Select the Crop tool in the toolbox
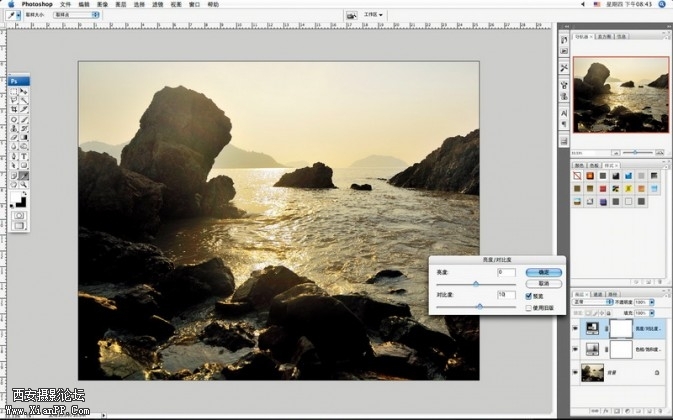The width and height of the screenshot is (673, 420). [x=13, y=110]
